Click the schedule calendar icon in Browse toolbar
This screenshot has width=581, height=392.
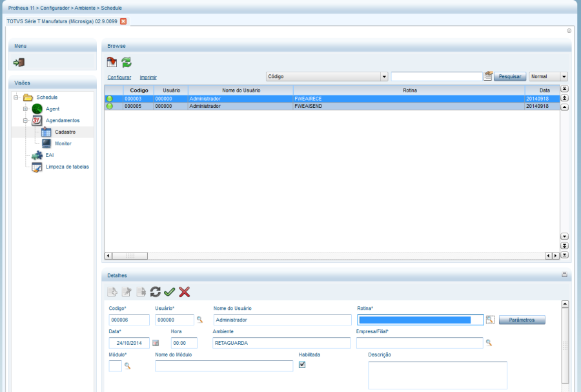(x=112, y=62)
